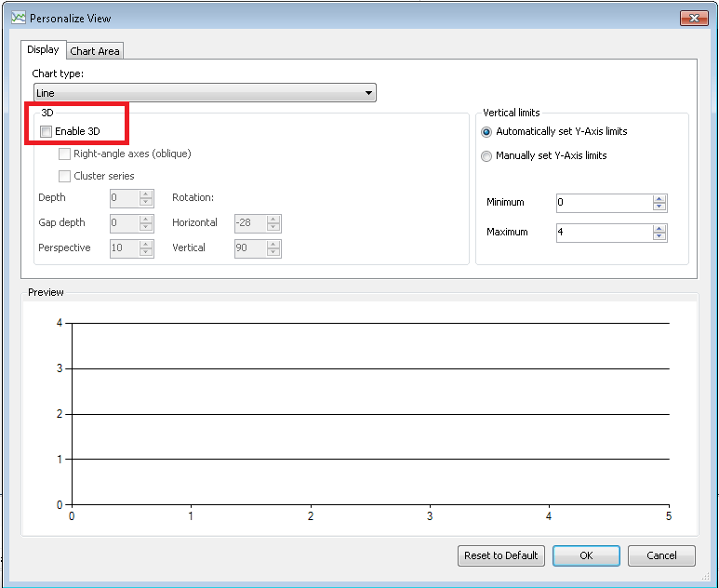Click the Personalize View chart icon in title bar
This screenshot has height=588, width=719.
click(19, 18)
